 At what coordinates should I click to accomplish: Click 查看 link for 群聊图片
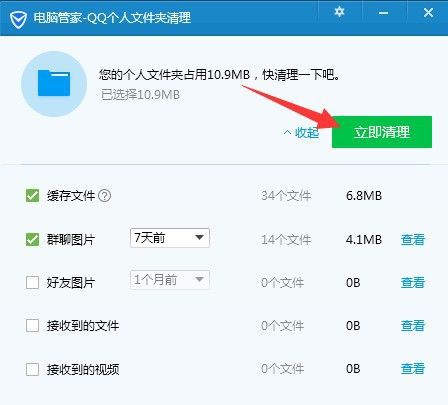pyautogui.click(x=413, y=240)
